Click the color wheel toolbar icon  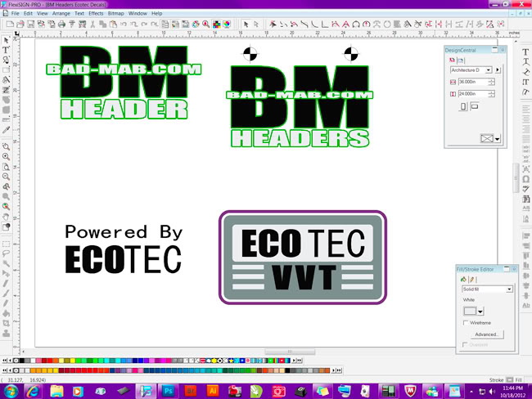click(x=227, y=24)
